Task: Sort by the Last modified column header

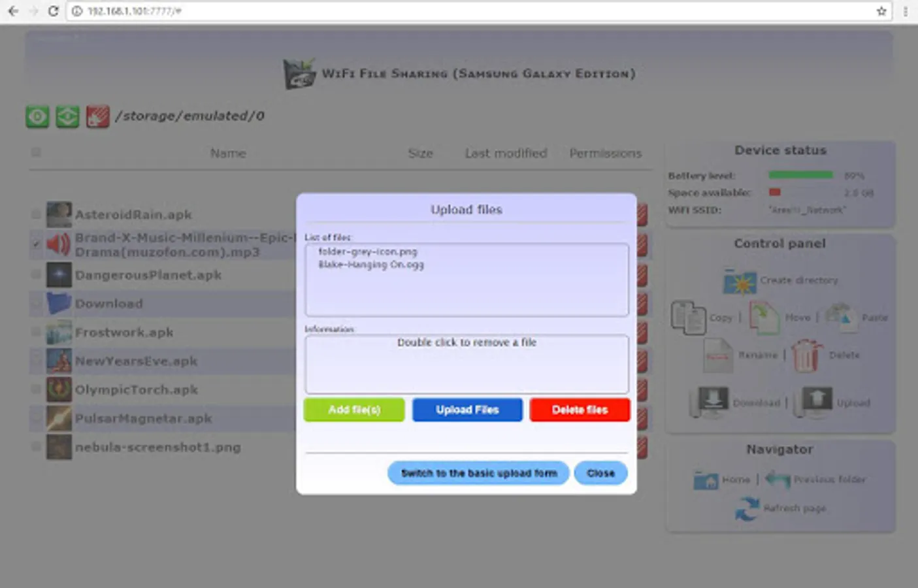Action: (506, 153)
